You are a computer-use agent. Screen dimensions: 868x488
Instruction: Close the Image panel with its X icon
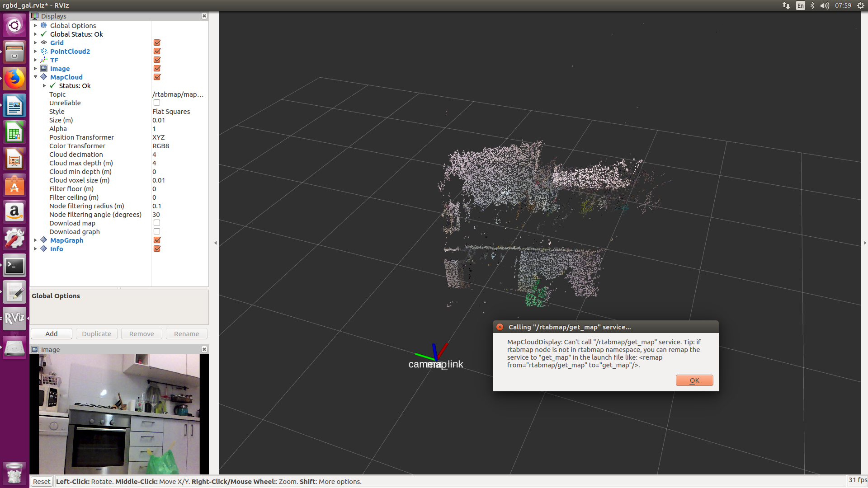coord(204,349)
